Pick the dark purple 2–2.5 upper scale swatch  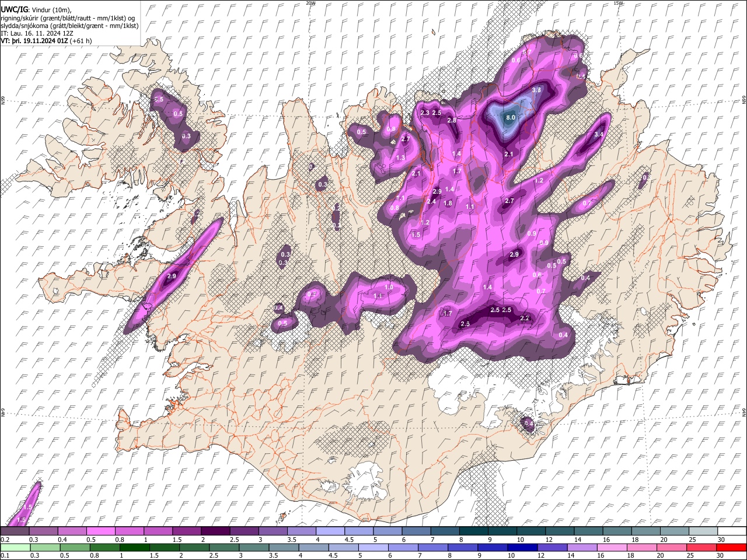tap(215, 531)
